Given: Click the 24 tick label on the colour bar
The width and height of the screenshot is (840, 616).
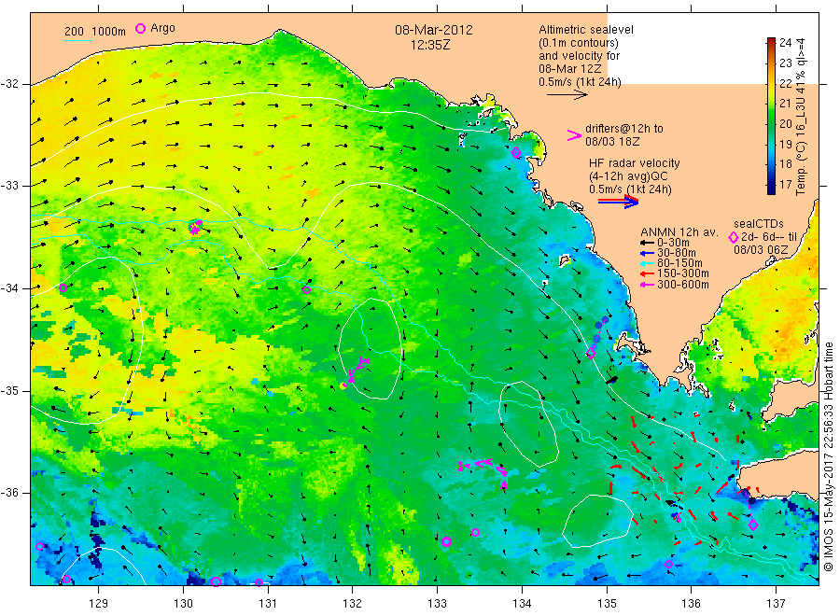Looking at the screenshot, I should point(785,43).
